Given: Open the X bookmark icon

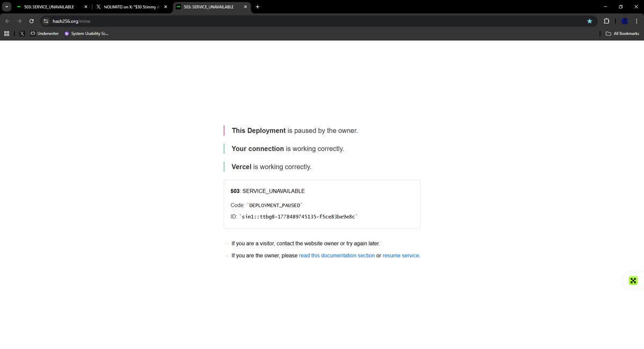Looking at the screenshot, I should (22, 33).
